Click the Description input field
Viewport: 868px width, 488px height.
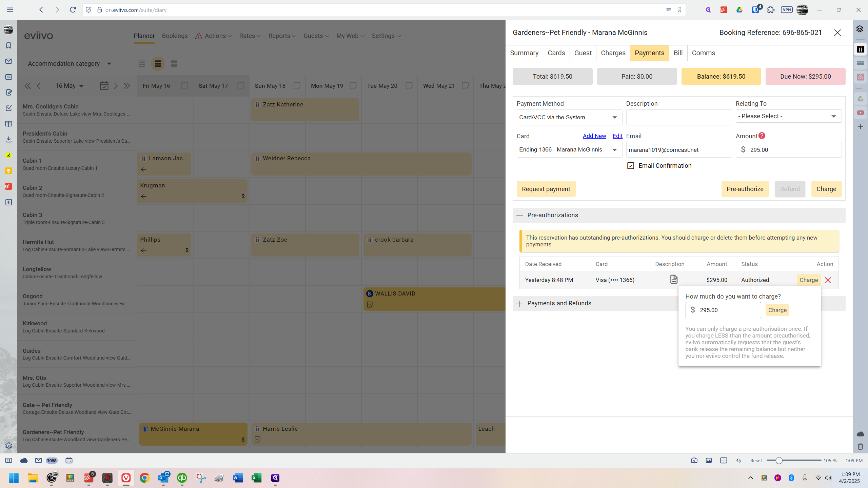[x=679, y=117]
